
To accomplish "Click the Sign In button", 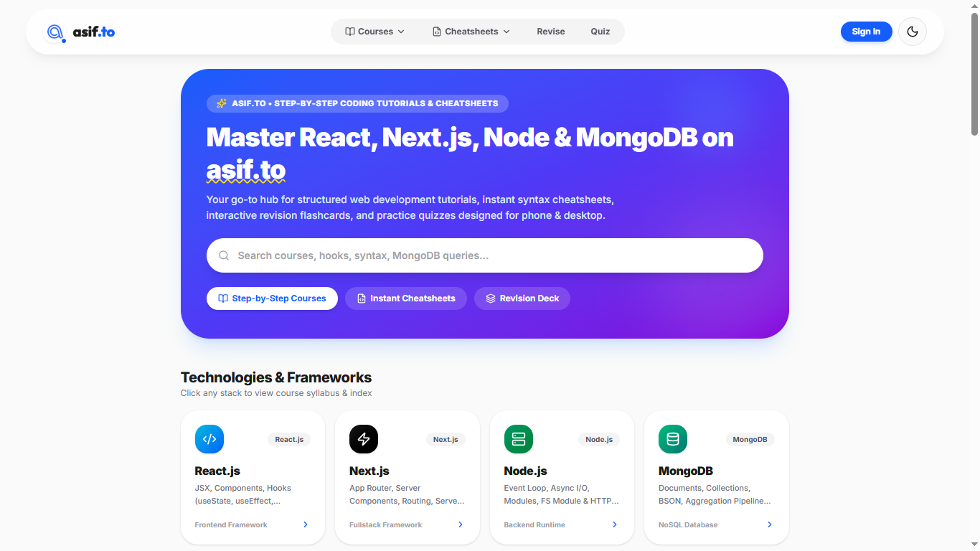I will (x=866, y=32).
